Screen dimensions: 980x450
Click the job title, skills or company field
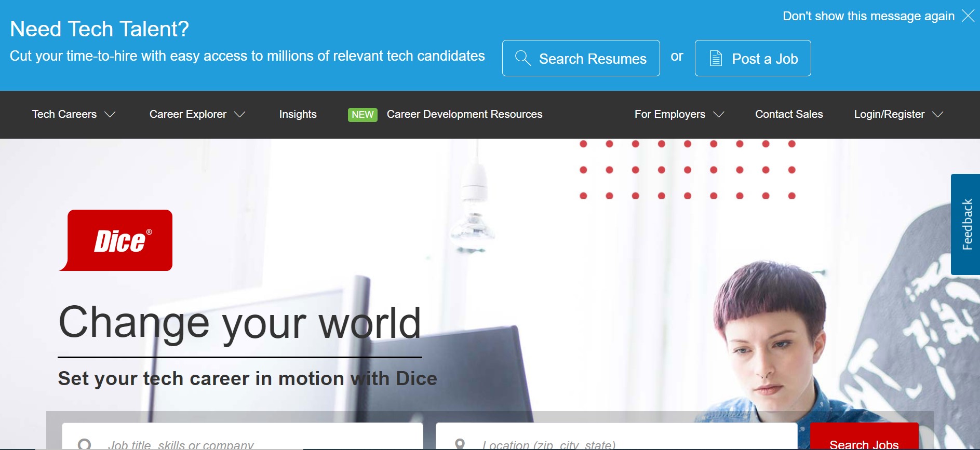(x=243, y=437)
